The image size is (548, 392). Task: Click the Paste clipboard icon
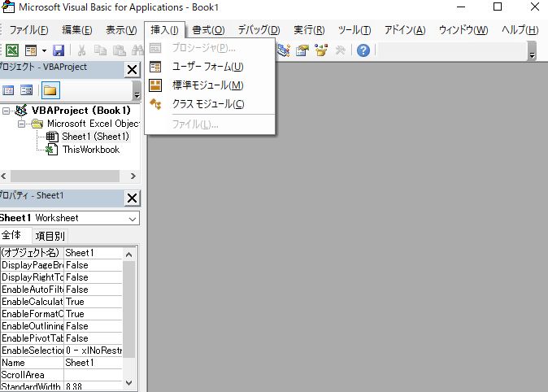pyautogui.click(x=120, y=50)
